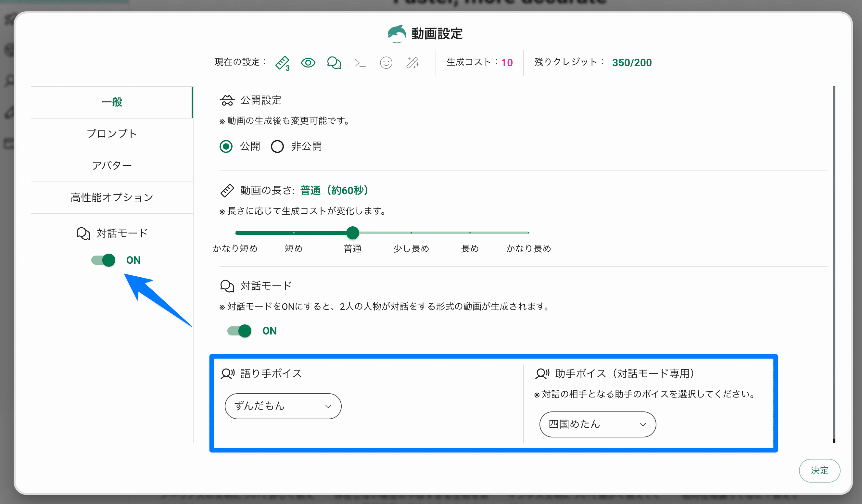Toggle 対話モード switch in left sidebar
The width and height of the screenshot is (862, 504).
pos(104,260)
